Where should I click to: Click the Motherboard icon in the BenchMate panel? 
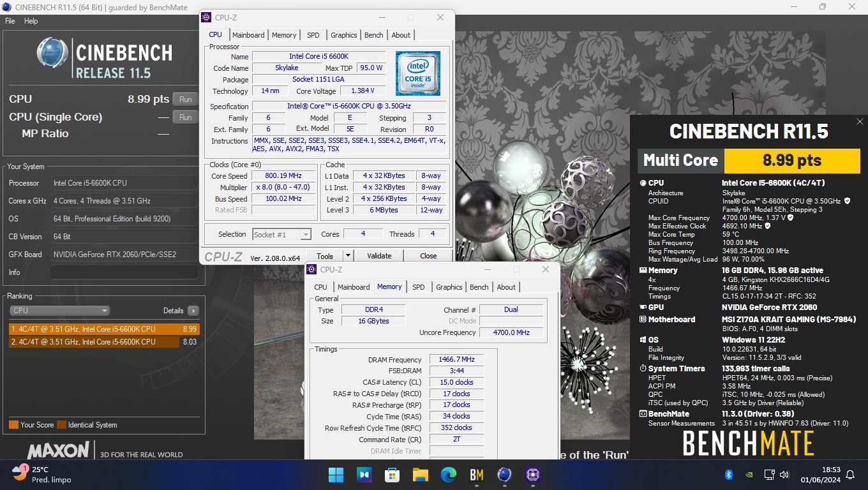coord(642,320)
